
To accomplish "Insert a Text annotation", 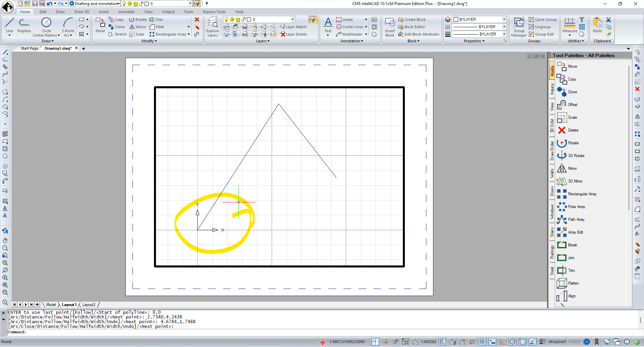I will (328, 26).
